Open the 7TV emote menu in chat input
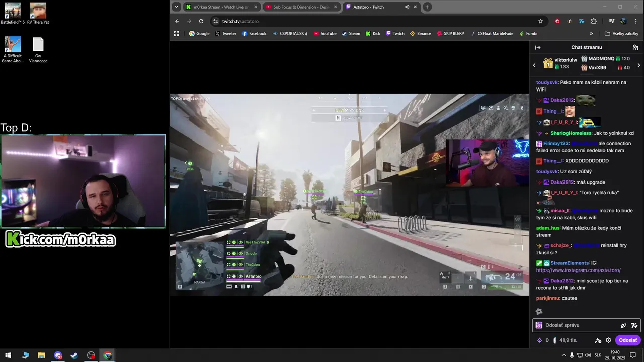 point(634,325)
